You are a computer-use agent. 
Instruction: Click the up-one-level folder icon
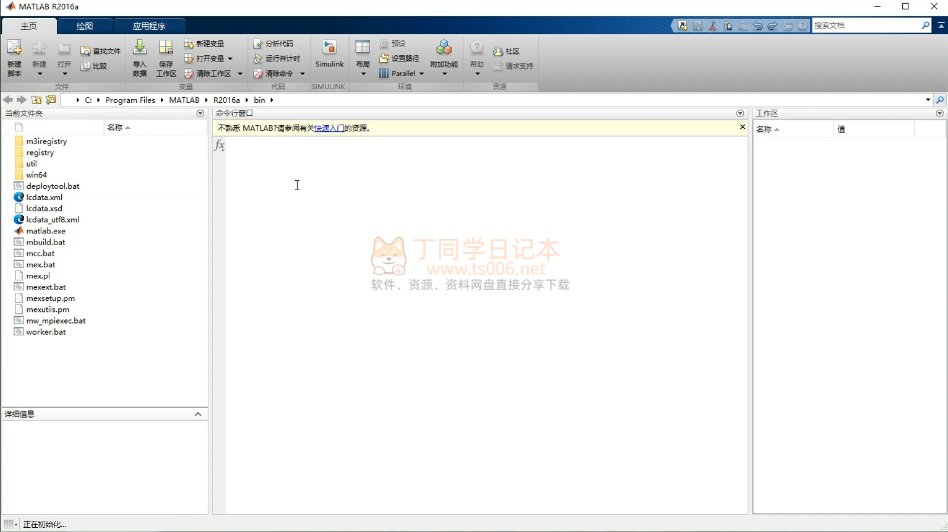coord(36,100)
